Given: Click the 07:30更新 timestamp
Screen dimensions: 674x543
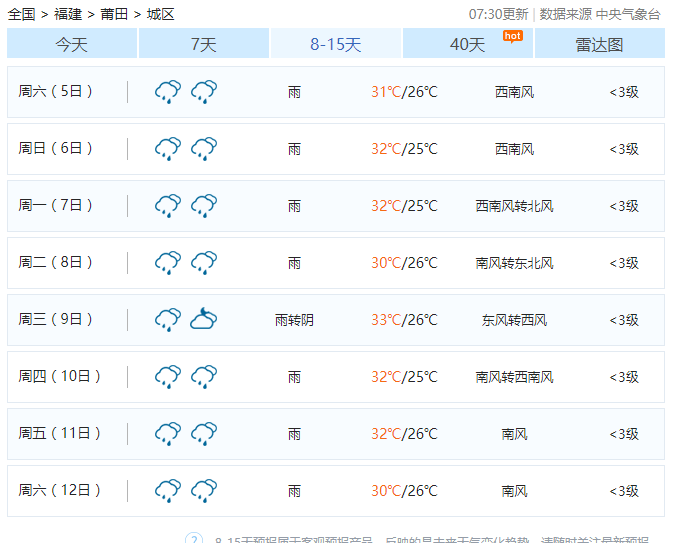Looking at the screenshot, I should 499,14.
